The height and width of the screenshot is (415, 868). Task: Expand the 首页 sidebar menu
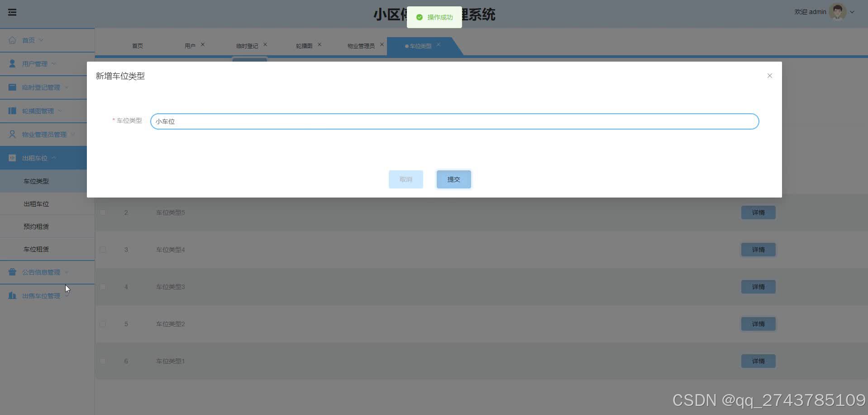(41, 40)
